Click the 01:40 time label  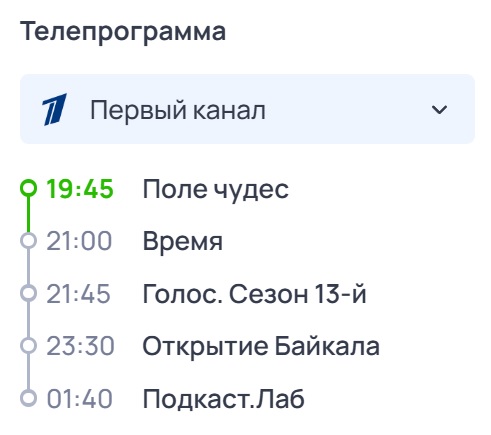(x=79, y=399)
